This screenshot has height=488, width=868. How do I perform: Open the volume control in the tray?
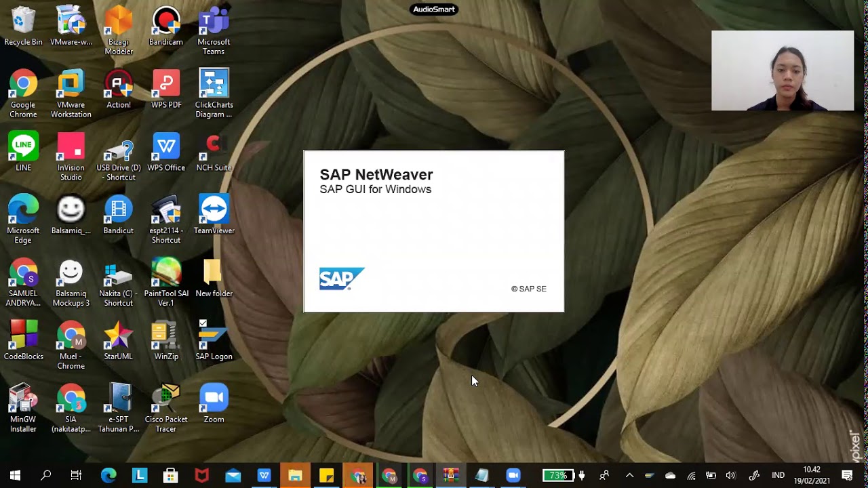pos(731,476)
